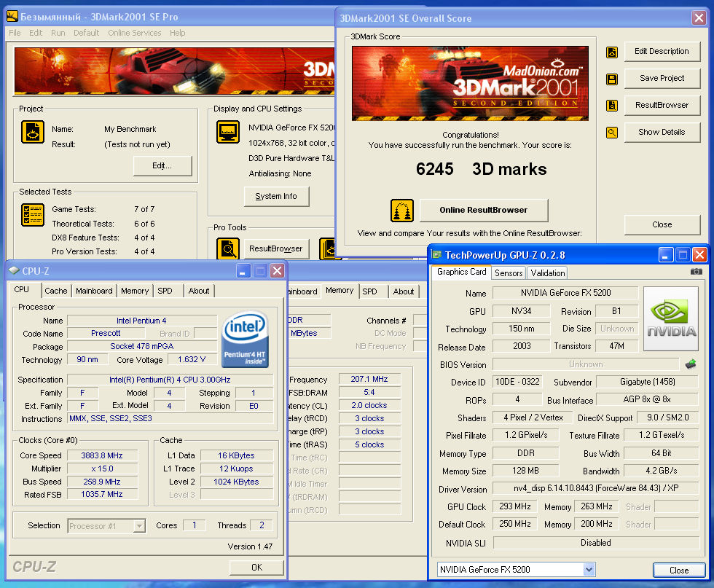Image resolution: width=714 pixels, height=588 pixels.
Task: Click the Online ResultBrowser tree icon
Action: 401,211
